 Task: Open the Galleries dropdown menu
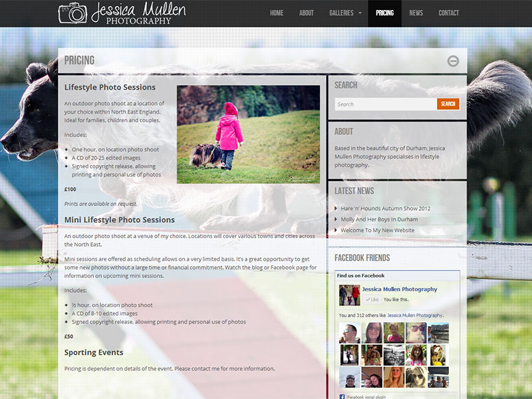click(x=341, y=12)
